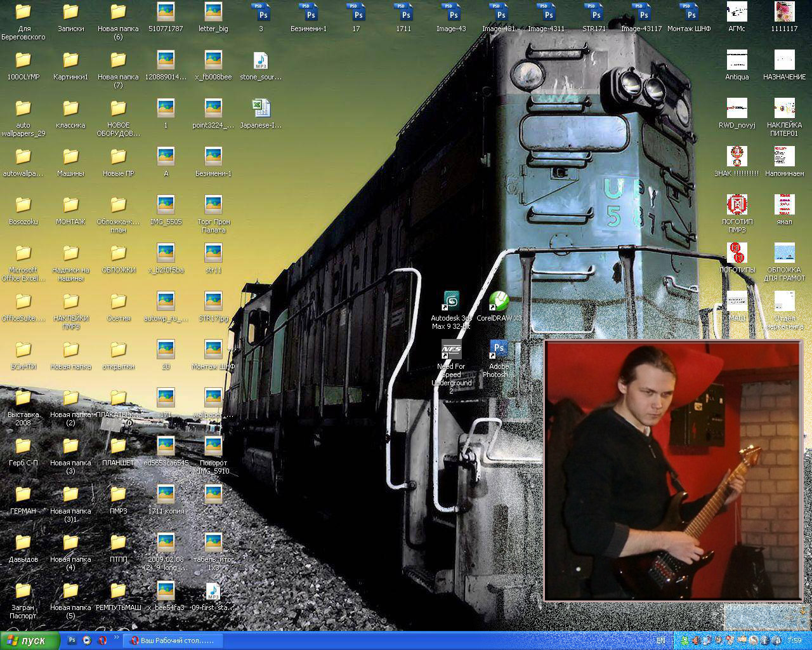Open the "Image-4311" Photoshop file

[x=546, y=13]
